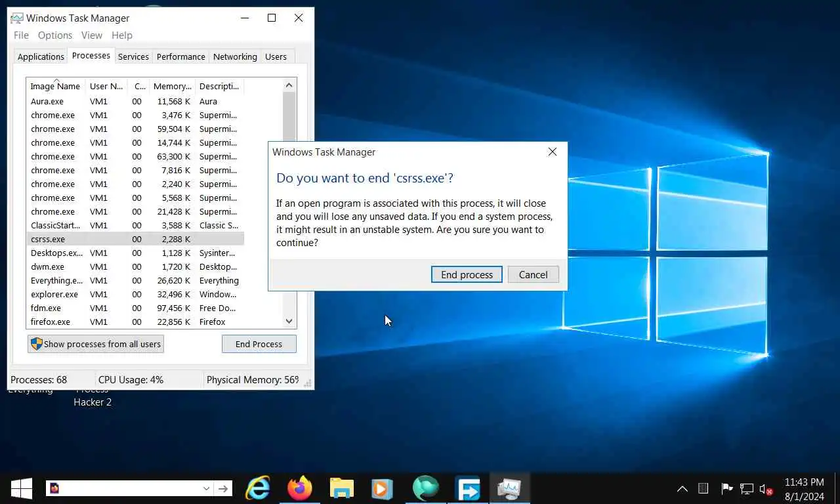Sort by Memory column header

172,86
